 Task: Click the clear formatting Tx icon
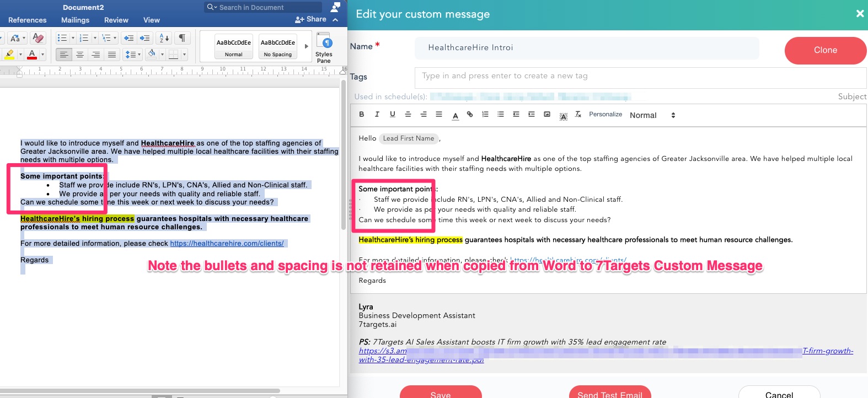pyautogui.click(x=578, y=115)
